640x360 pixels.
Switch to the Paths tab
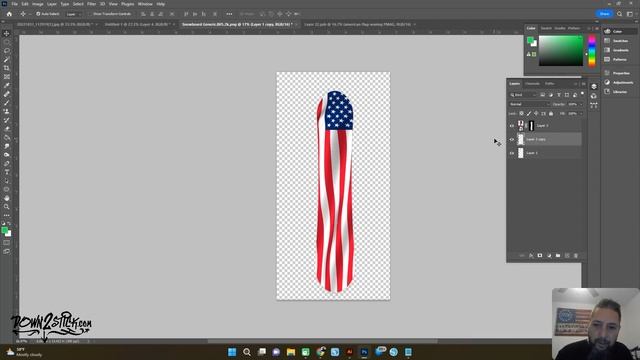[x=549, y=84]
